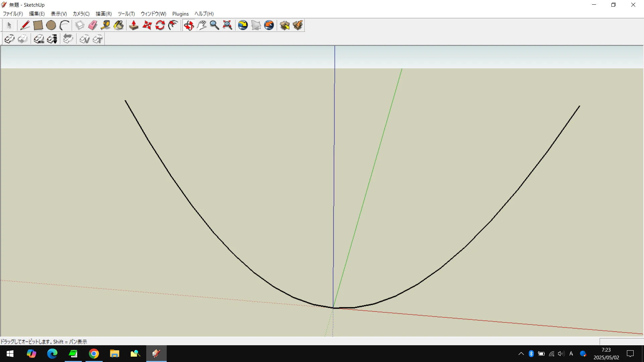Open the Plugins menu
Image resolution: width=644 pixels, height=362 pixels.
coord(180,14)
